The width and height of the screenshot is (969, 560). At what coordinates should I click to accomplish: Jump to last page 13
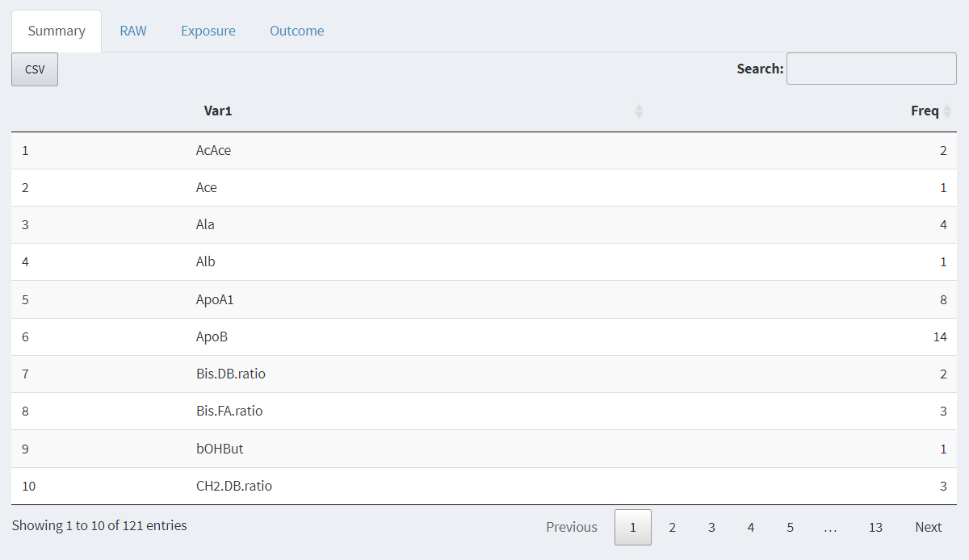(x=875, y=527)
